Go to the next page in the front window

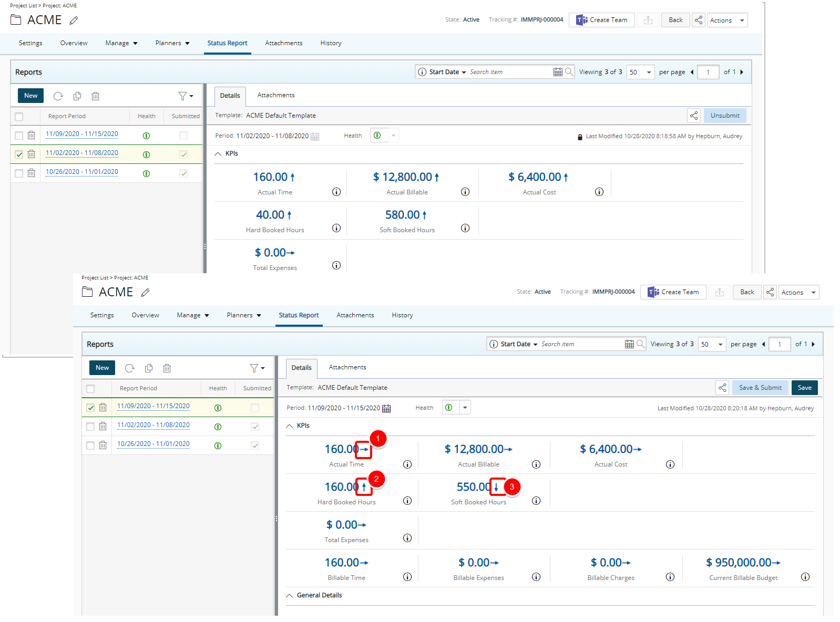(813, 344)
